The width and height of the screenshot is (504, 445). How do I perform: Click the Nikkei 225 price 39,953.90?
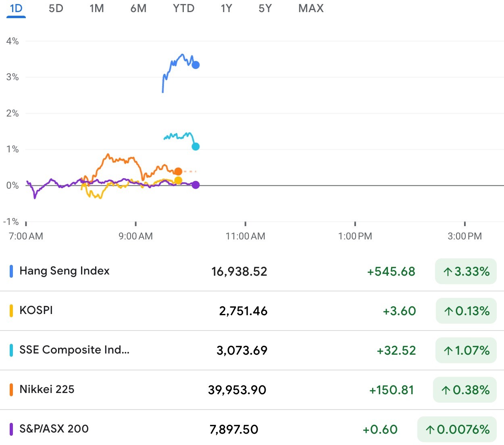click(x=237, y=390)
